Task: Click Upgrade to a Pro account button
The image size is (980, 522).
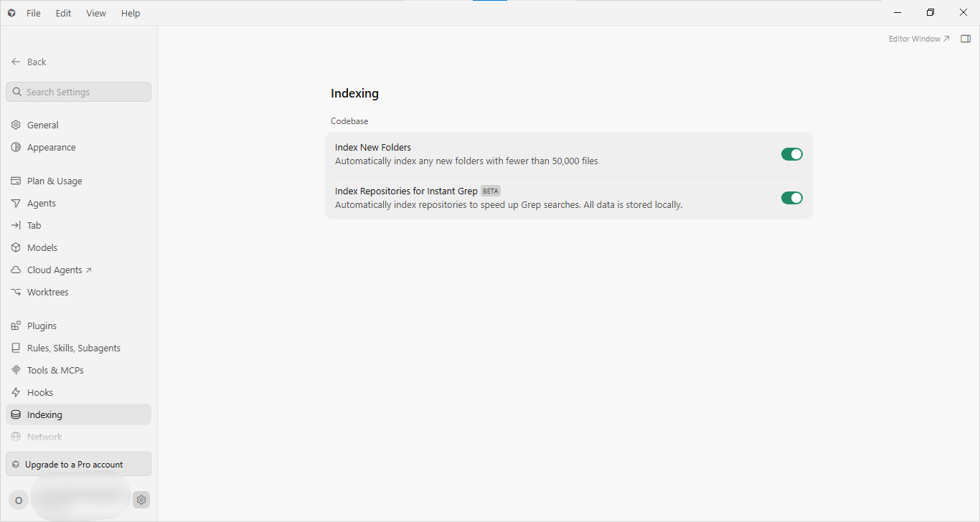Action: [x=78, y=464]
